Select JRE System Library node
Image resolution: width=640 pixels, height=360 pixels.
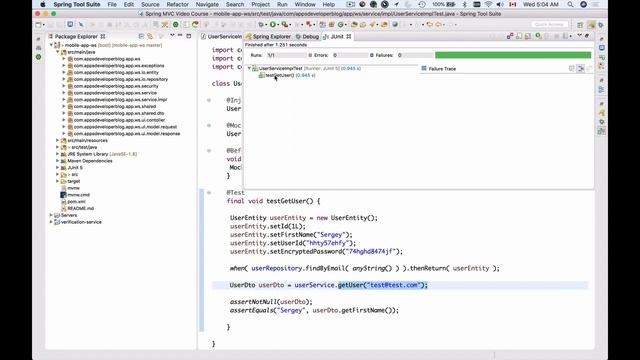[x=98, y=154]
